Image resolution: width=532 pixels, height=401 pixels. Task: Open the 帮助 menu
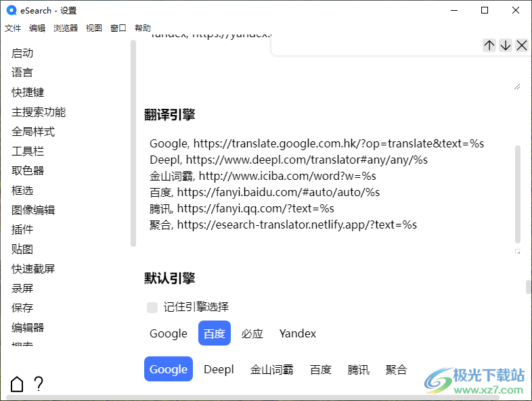click(x=143, y=28)
